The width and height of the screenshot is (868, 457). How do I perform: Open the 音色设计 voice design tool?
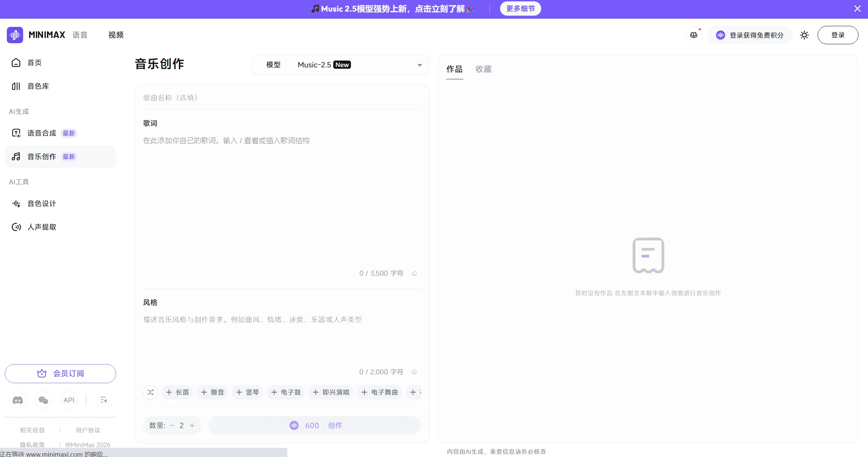click(x=41, y=203)
